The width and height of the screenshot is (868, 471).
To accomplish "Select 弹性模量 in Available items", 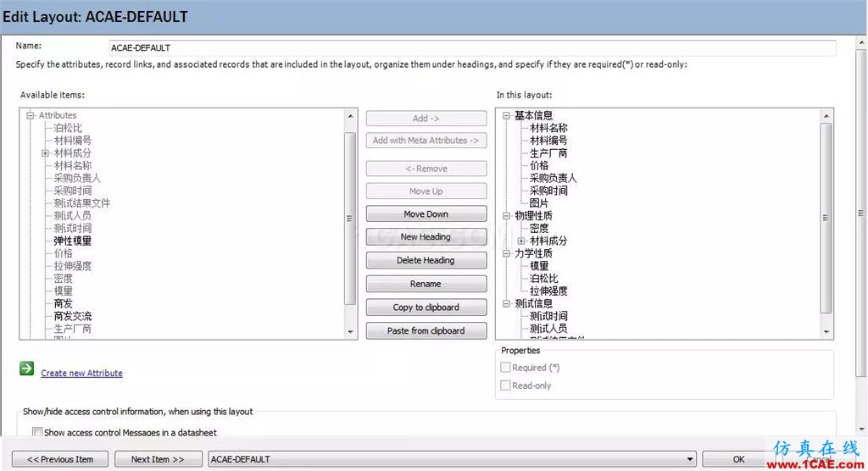I will (x=73, y=241).
